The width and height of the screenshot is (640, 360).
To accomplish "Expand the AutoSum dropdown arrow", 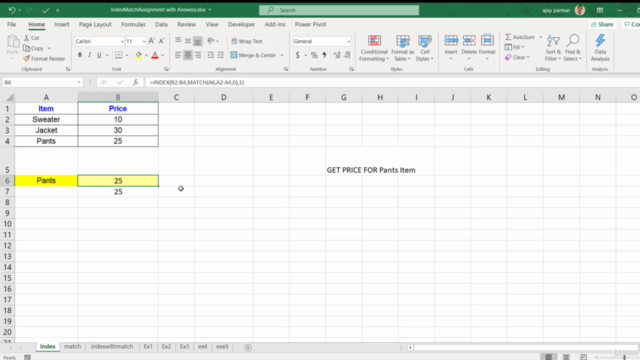I will point(540,37).
